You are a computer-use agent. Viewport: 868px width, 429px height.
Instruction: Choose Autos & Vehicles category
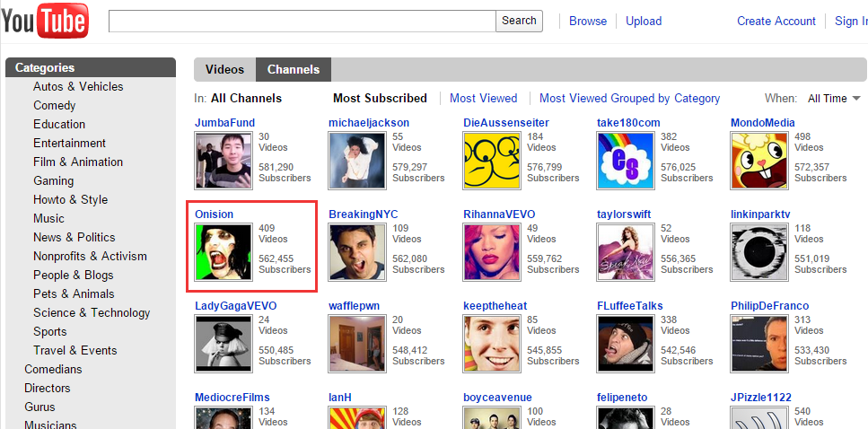point(78,86)
